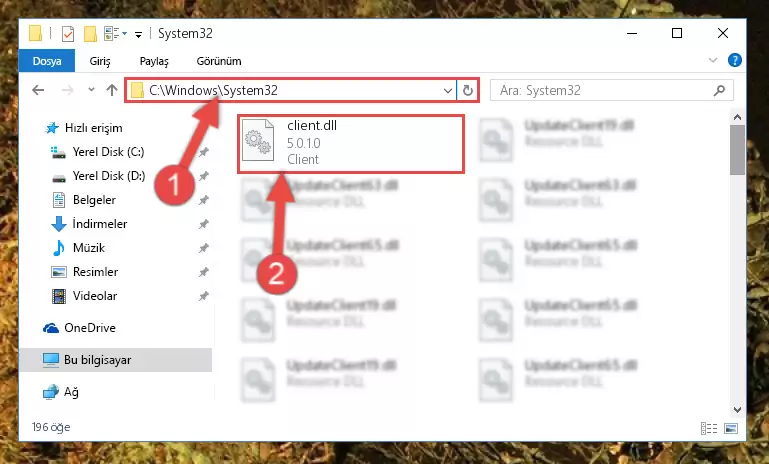Open Explorer help question mark
769x464 pixels.
(735, 60)
